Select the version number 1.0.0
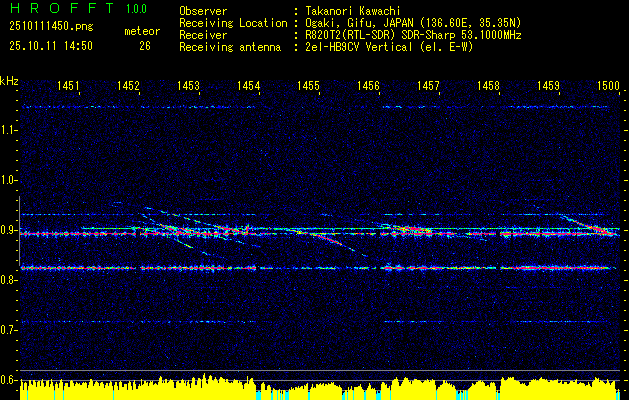 tap(136, 9)
